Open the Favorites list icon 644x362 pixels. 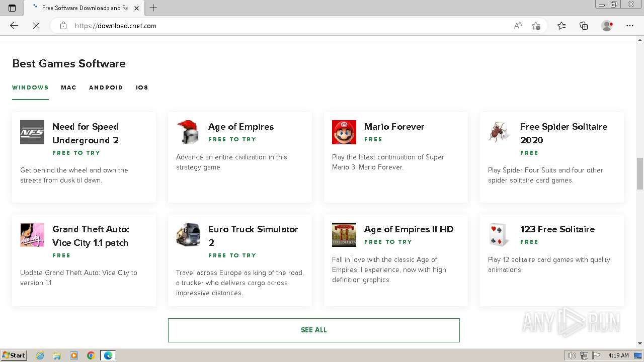561,26
